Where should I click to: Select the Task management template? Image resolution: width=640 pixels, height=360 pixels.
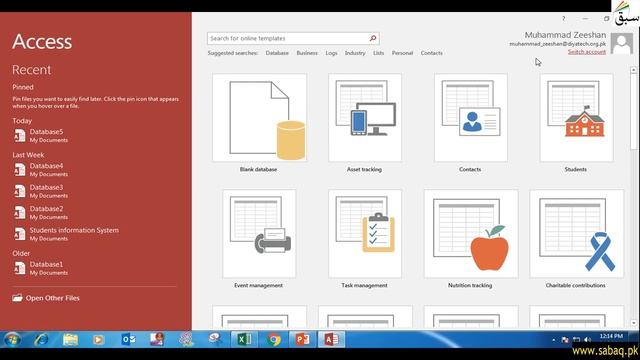tap(364, 239)
